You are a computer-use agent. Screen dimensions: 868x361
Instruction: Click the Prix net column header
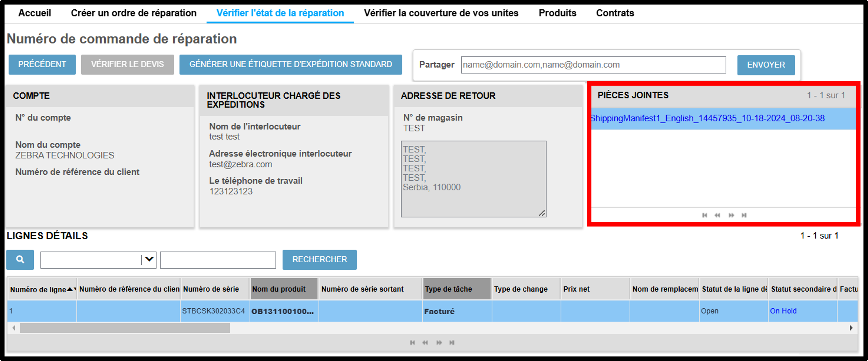(x=595, y=289)
